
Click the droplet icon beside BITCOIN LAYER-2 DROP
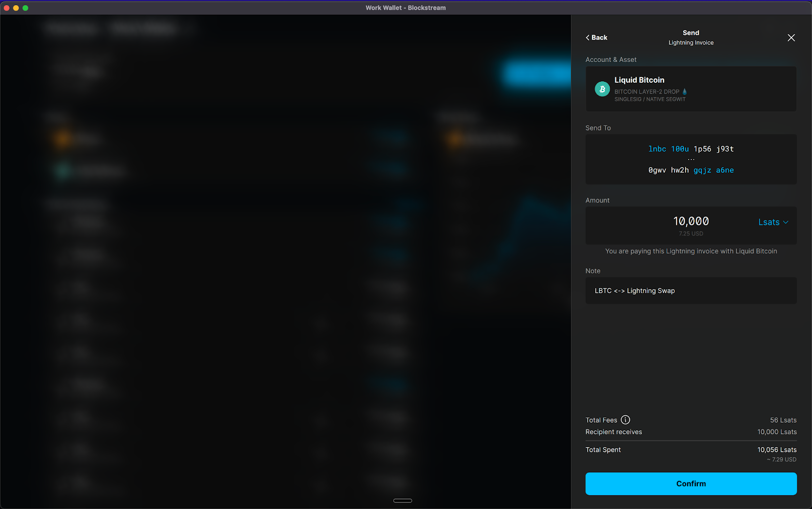pos(684,92)
